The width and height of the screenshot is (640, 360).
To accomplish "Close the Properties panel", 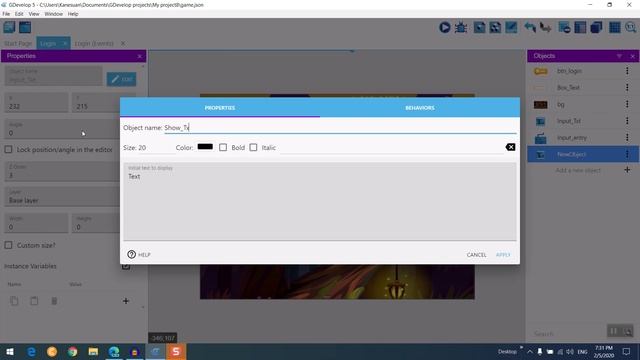I will click(x=140, y=56).
